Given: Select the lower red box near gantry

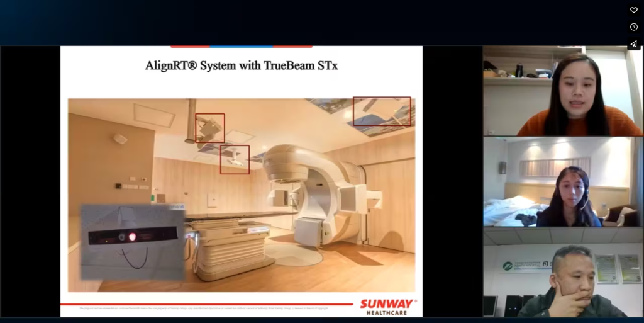Looking at the screenshot, I should [x=235, y=159].
